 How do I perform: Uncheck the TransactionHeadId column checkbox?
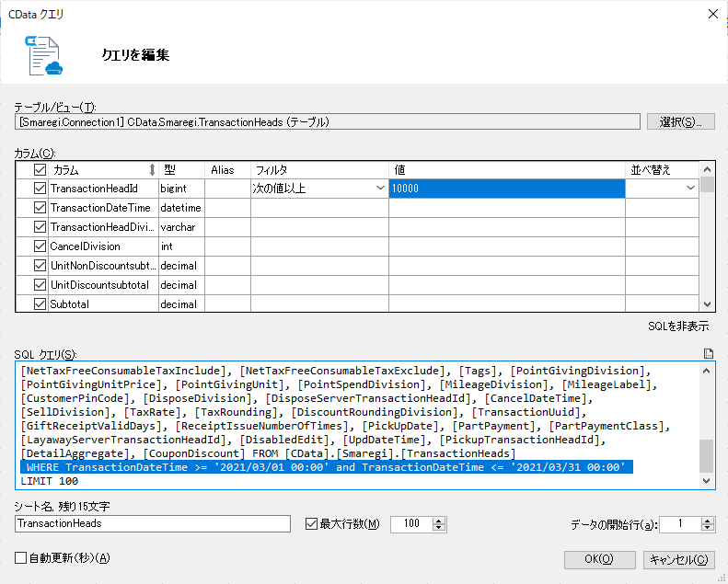[40, 189]
